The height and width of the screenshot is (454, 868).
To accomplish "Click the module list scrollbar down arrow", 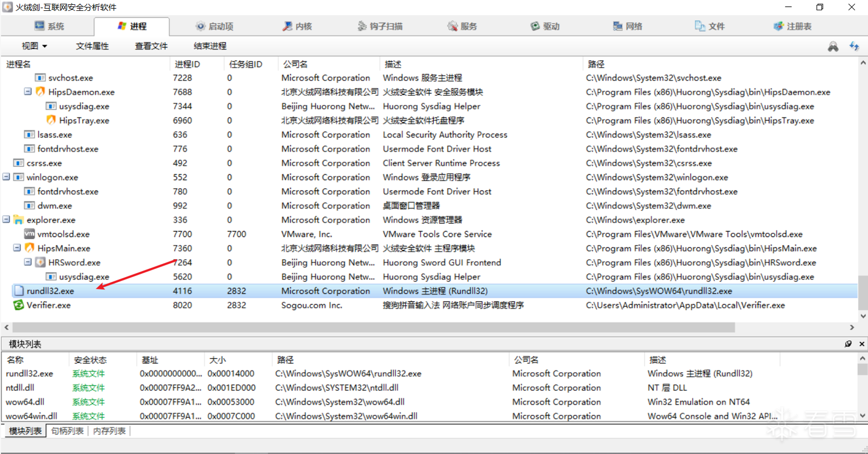I will pos(863,416).
